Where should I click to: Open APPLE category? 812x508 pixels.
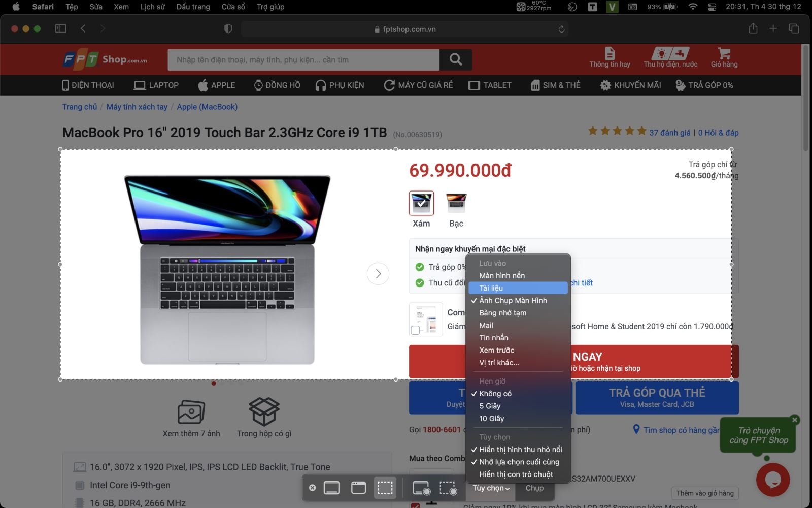(216, 85)
